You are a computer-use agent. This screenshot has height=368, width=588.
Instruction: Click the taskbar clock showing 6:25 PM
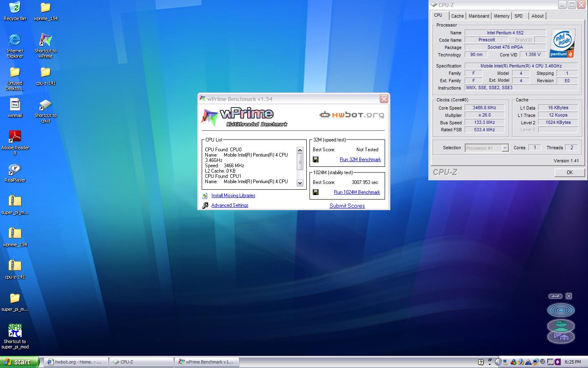[x=572, y=362]
